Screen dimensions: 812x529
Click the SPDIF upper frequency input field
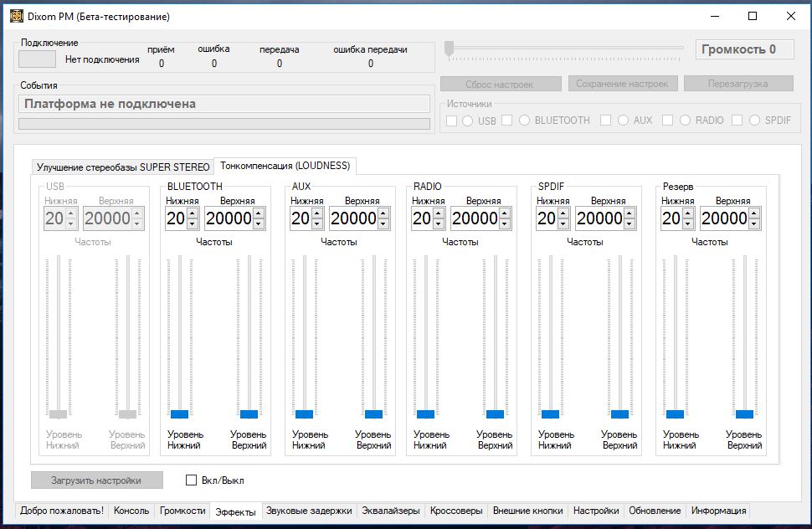599,218
